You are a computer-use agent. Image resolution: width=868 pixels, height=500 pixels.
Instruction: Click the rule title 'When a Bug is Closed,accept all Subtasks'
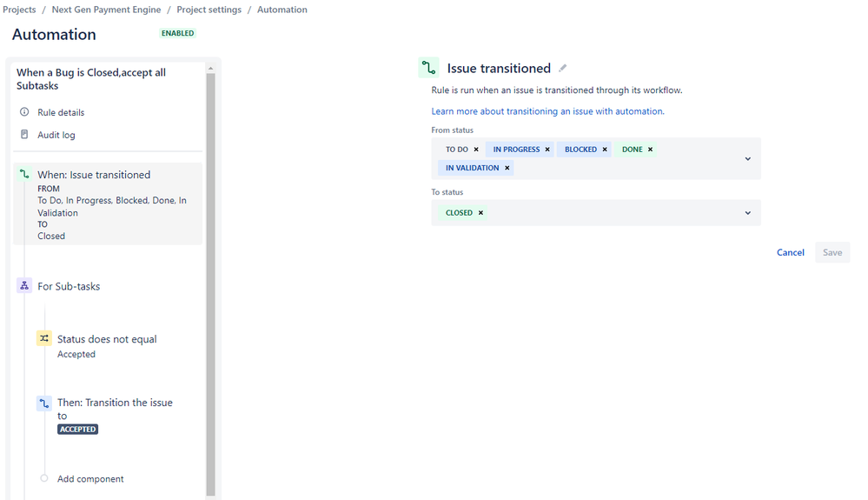91,79
